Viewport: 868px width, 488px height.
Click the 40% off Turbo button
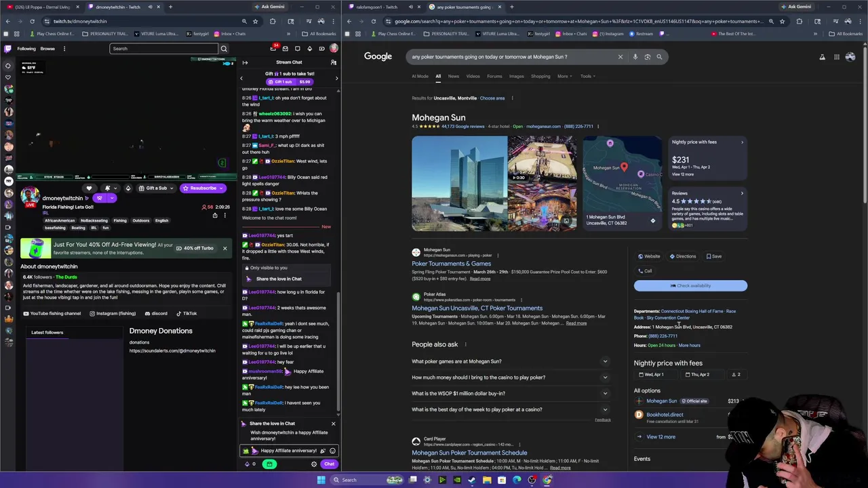coord(195,248)
